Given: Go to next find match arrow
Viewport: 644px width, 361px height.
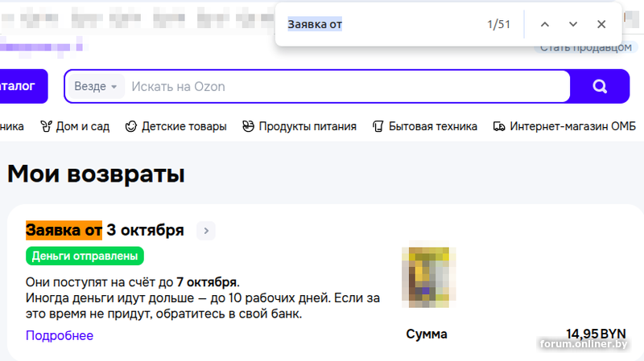Looking at the screenshot, I should point(573,25).
